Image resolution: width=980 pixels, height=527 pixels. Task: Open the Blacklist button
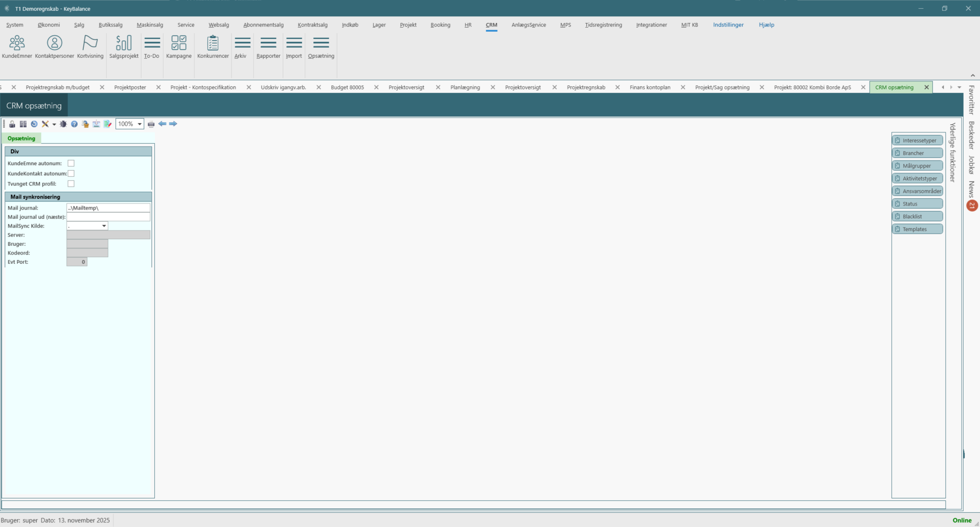tap(918, 217)
